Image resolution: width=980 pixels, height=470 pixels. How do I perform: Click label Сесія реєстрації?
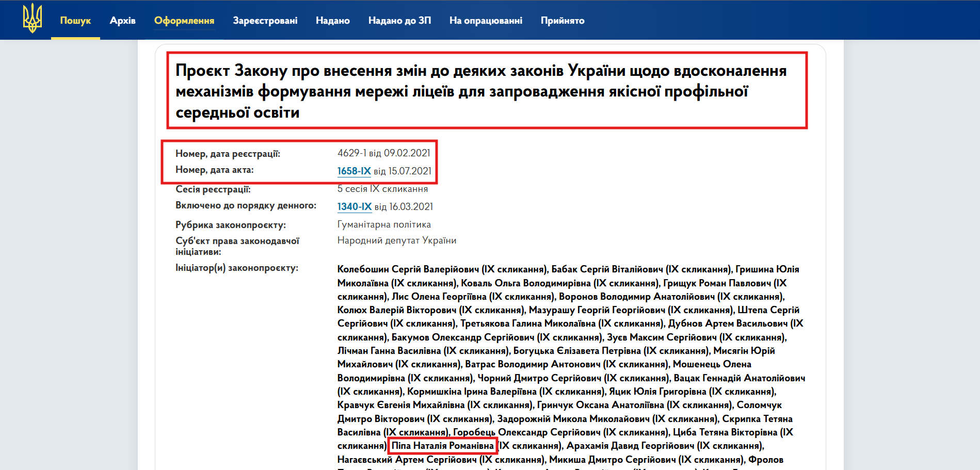[213, 189]
